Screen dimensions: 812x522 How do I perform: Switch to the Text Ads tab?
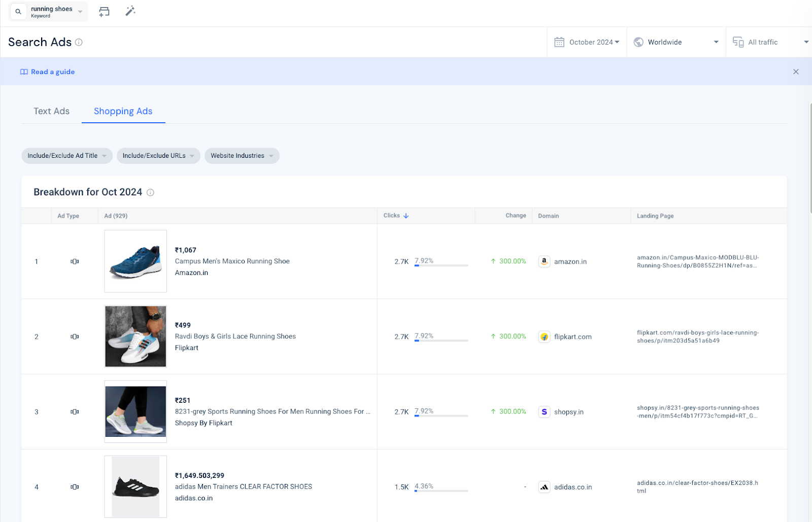point(51,111)
